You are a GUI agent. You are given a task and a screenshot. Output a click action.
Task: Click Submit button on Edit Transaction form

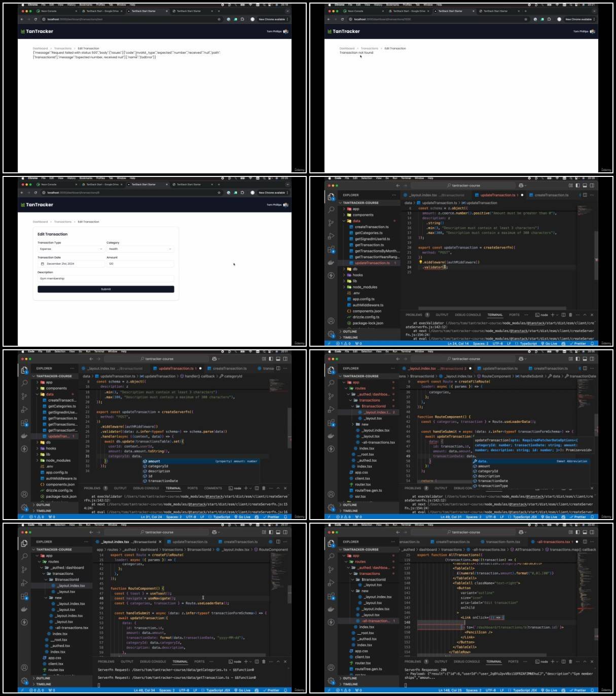coord(105,289)
